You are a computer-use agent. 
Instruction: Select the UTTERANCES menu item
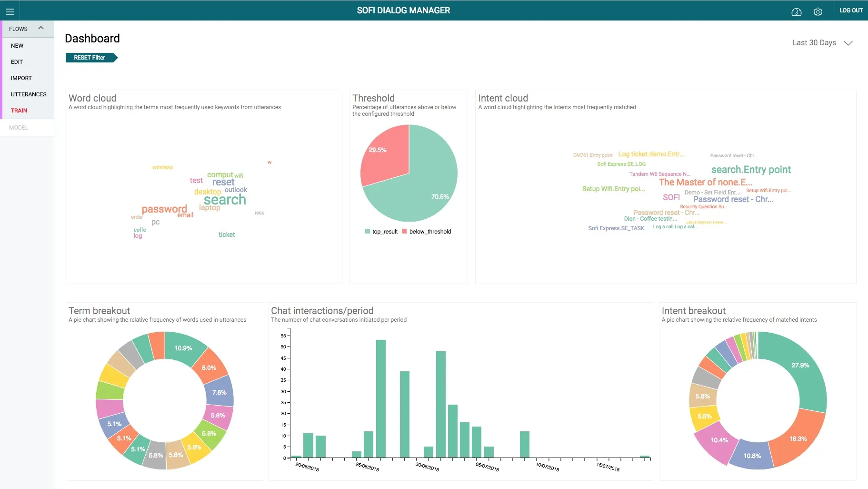tap(29, 94)
